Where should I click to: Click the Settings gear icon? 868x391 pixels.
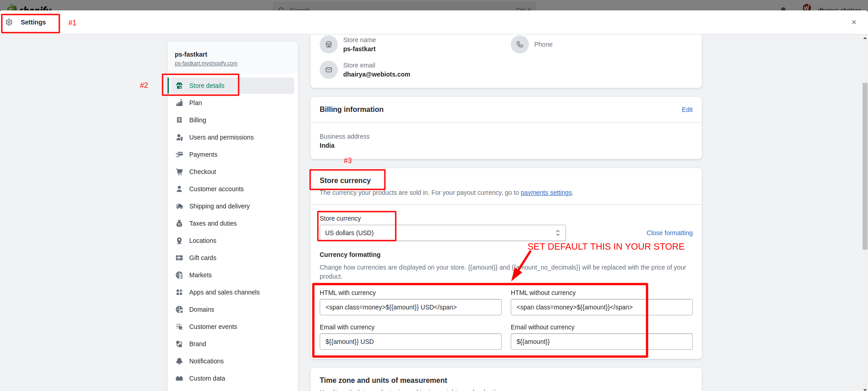tap(9, 22)
